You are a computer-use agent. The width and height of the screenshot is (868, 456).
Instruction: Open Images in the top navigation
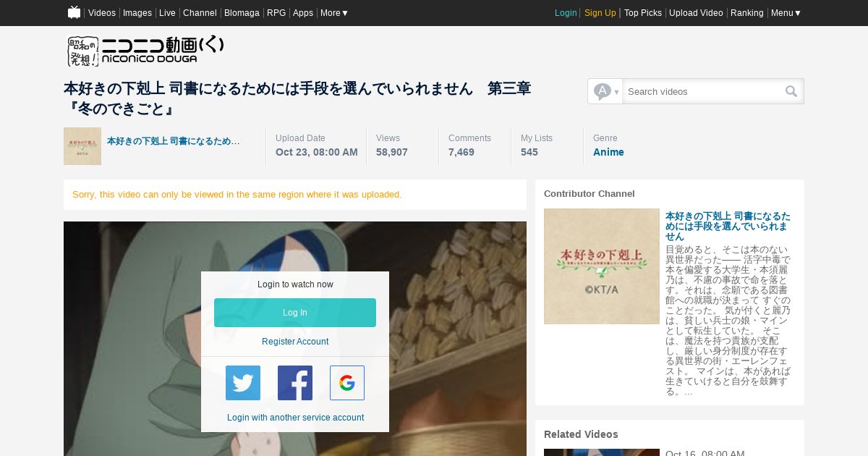[x=137, y=13]
